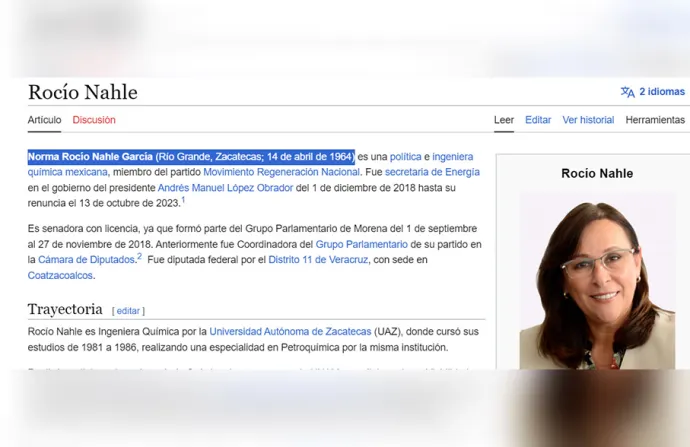Switch to the Artículo tab

44,120
